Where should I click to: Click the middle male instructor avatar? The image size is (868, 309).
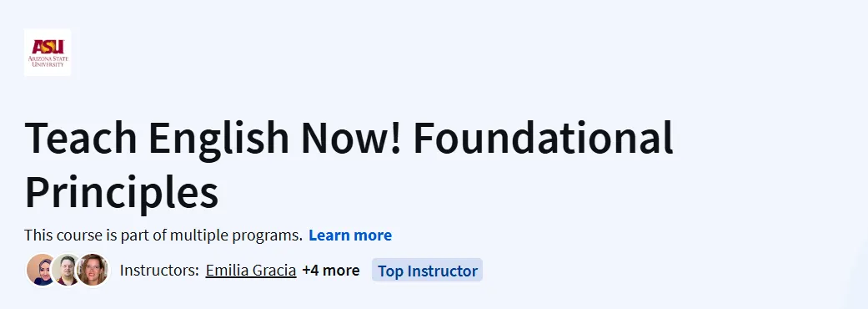click(x=67, y=271)
